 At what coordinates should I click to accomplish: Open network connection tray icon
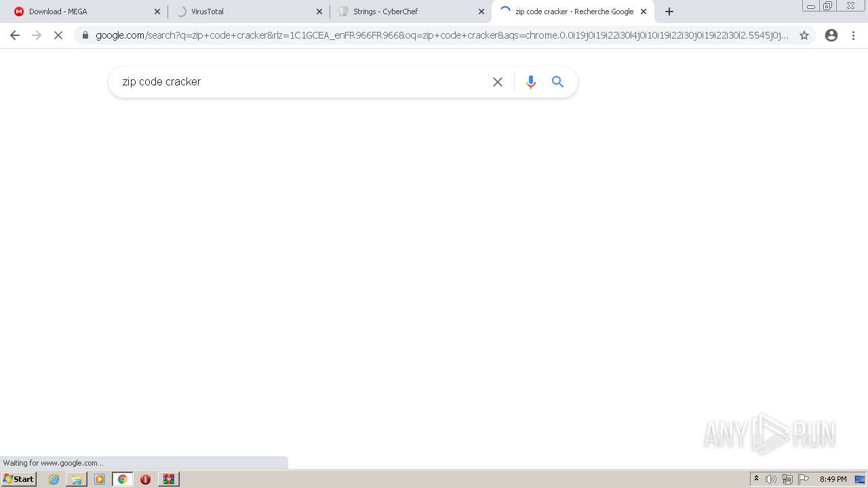pyautogui.click(x=787, y=479)
